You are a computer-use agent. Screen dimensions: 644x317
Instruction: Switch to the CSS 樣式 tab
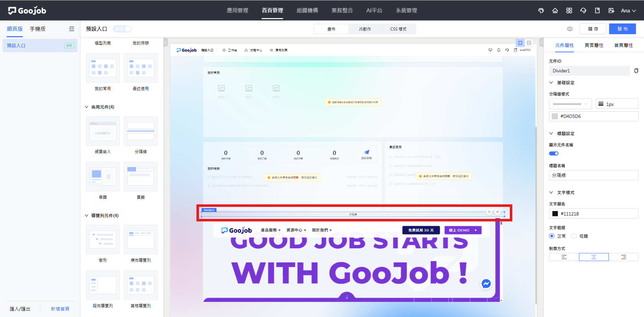pyautogui.click(x=398, y=29)
